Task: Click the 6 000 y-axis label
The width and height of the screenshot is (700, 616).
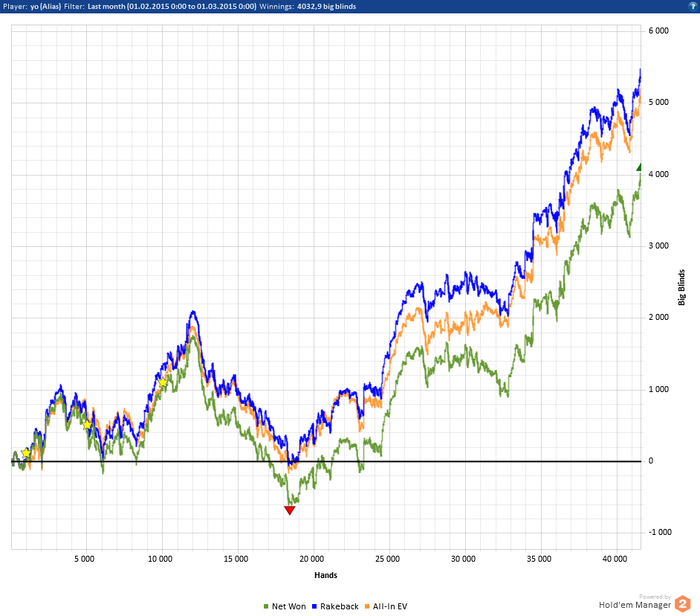Action: click(658, 31)
